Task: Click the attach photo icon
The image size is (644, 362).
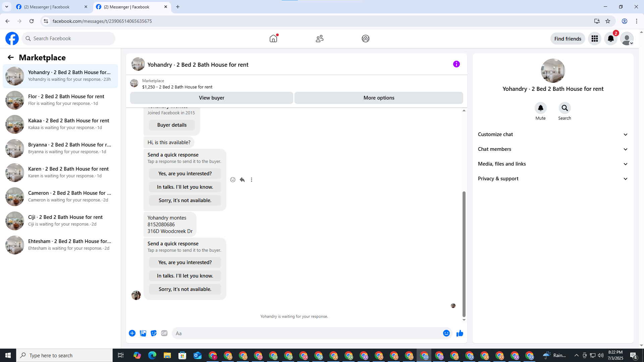Action: click(x=143, y=333)
